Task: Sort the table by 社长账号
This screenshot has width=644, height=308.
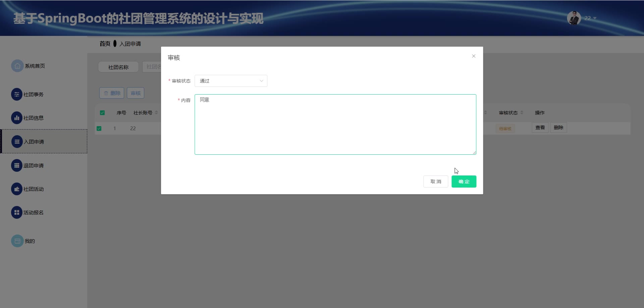Action: [156, 113]
